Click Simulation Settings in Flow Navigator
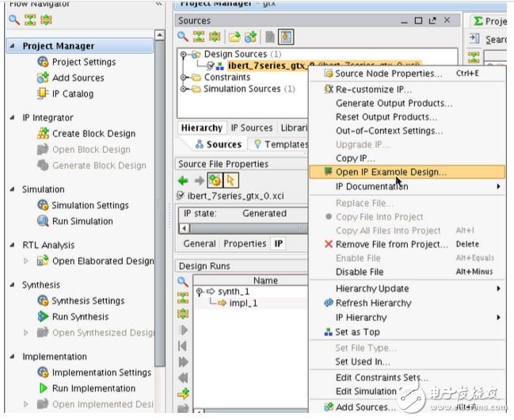 (89, 205)
